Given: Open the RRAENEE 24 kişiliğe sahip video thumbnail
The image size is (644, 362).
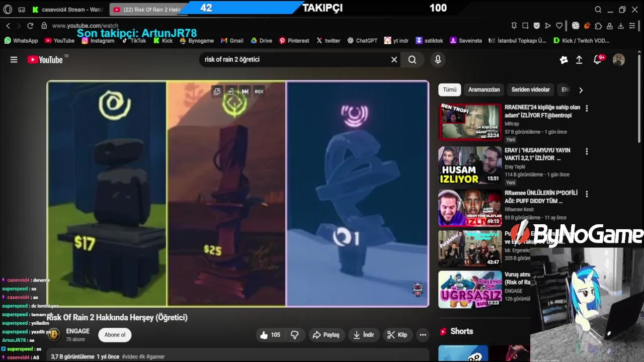Looking at the screenshot, I should (x=470, y=122).
